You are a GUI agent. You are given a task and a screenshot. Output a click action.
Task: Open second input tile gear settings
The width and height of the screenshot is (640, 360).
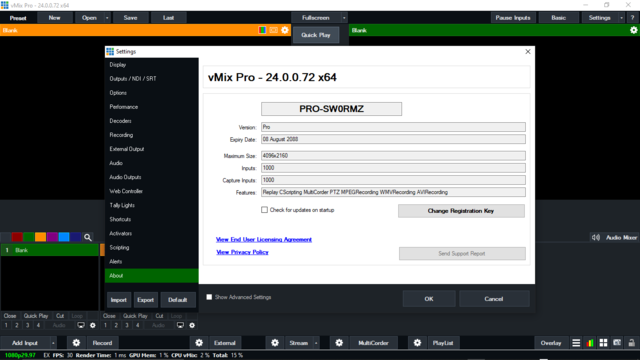192,325
